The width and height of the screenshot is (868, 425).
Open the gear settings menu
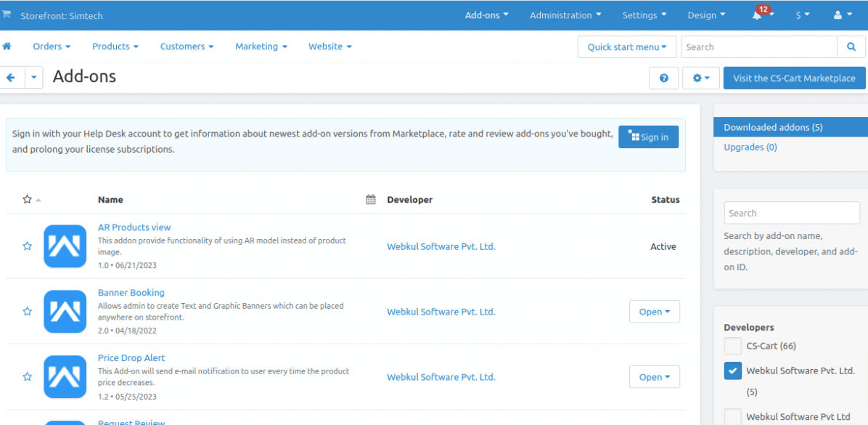pyautogui.click(x=701, y=78)
